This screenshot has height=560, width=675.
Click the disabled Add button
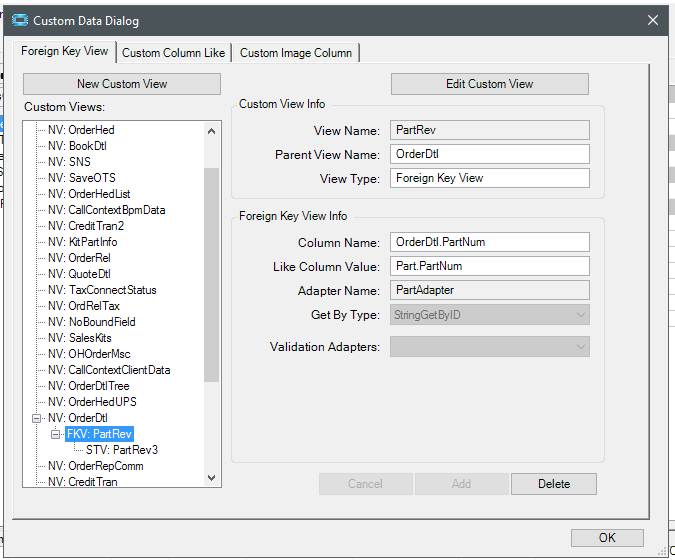[x=461, y=484]
